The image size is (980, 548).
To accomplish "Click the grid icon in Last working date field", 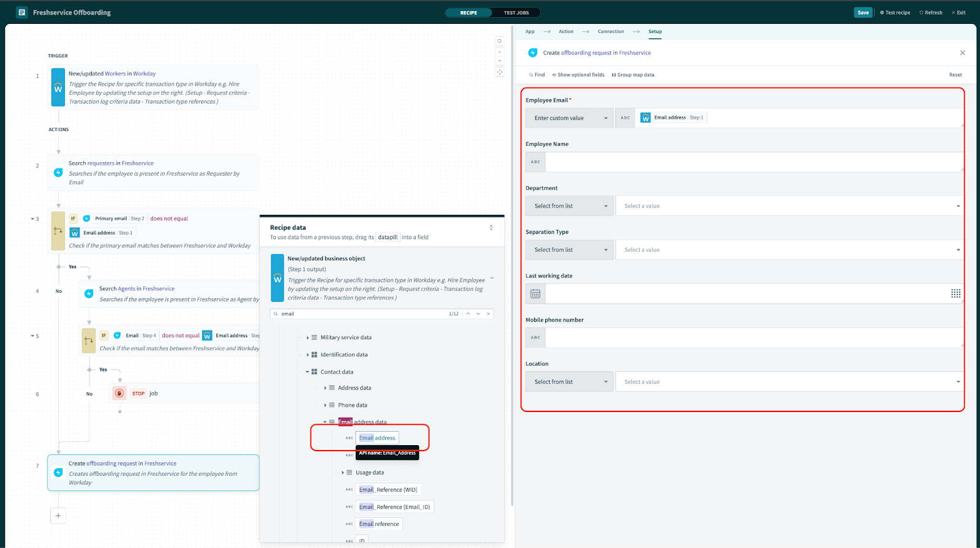I will (956, 293).
